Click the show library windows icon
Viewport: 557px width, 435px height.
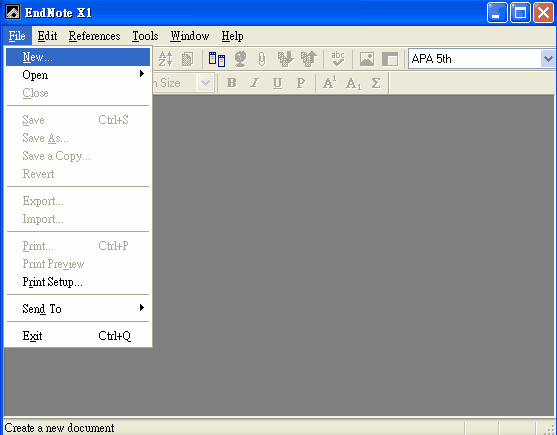pyautogui.click(x=217, y=59)
